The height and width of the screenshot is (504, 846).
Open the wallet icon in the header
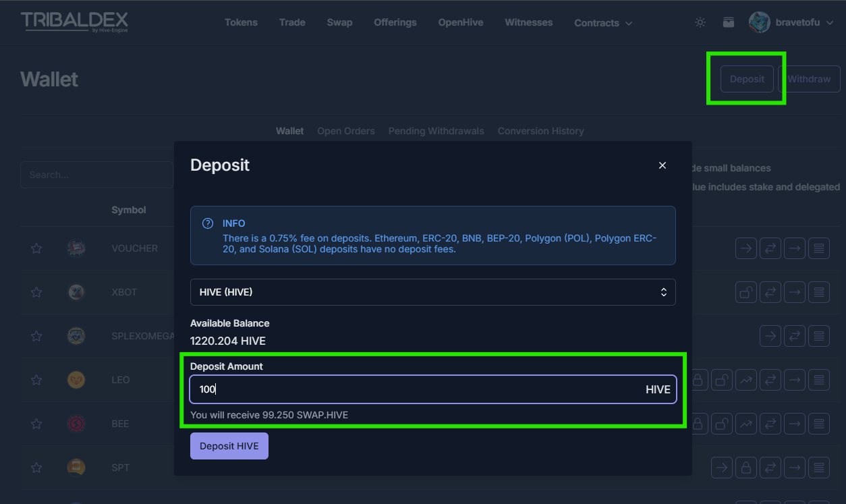tap(729, 22)
